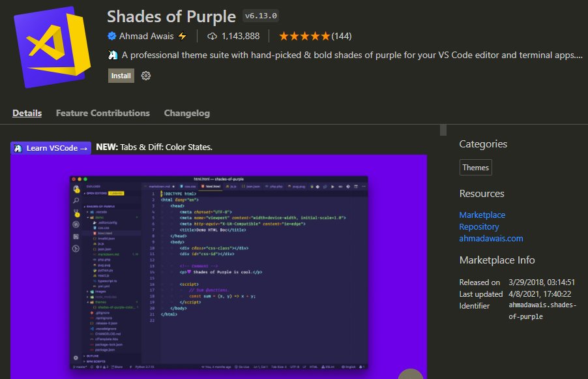Click the download cloud icon beside the install count
The image size is (588, 379).
[213, 36]
